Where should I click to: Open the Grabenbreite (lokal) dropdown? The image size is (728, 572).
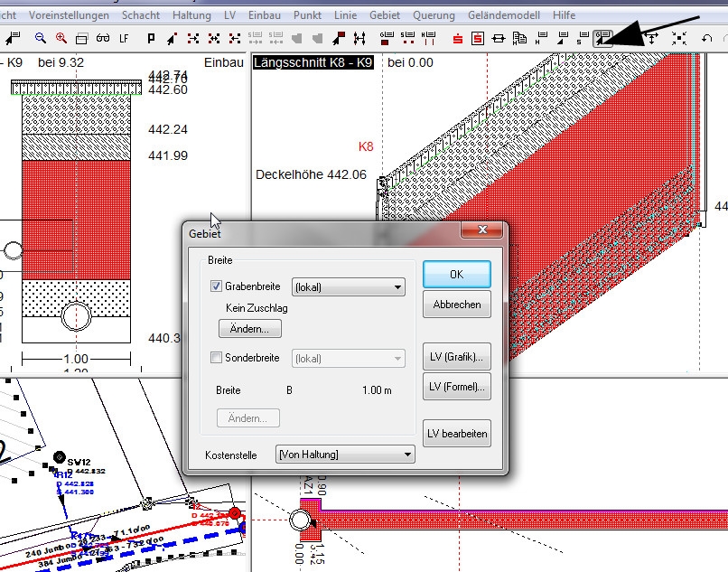(x=348, y=287)
